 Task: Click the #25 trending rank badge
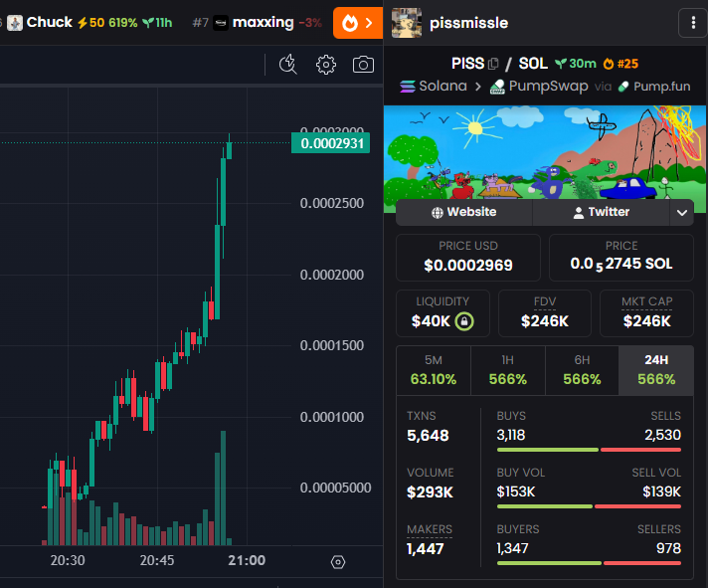620,64
